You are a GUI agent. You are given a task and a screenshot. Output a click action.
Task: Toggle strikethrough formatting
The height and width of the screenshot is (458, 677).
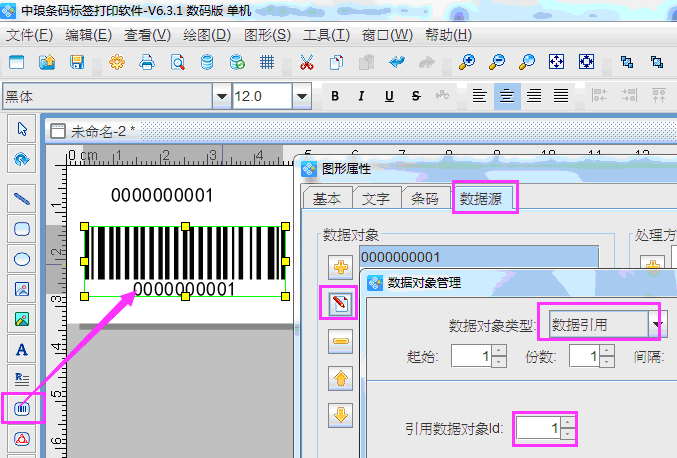pyautogui.click(x=416, y=96)
